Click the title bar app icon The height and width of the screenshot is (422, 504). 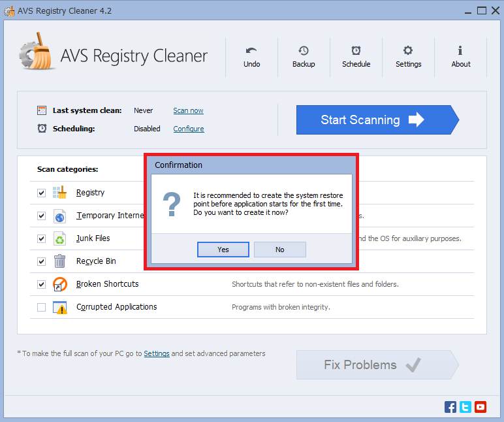9,10
